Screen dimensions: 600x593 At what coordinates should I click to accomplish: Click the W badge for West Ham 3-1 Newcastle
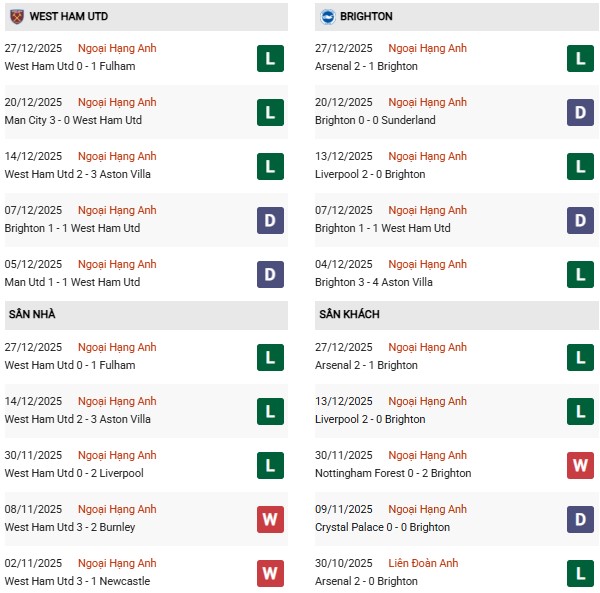click(270, 573)
